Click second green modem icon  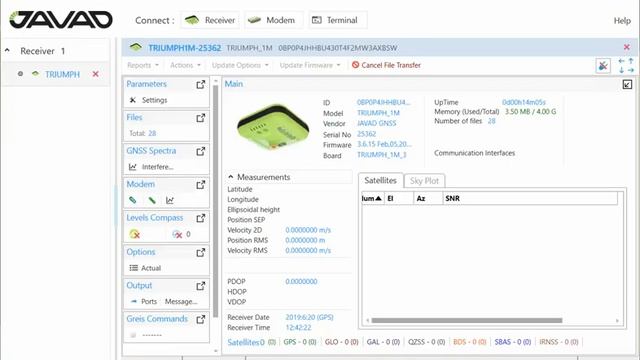pos(152,200)
